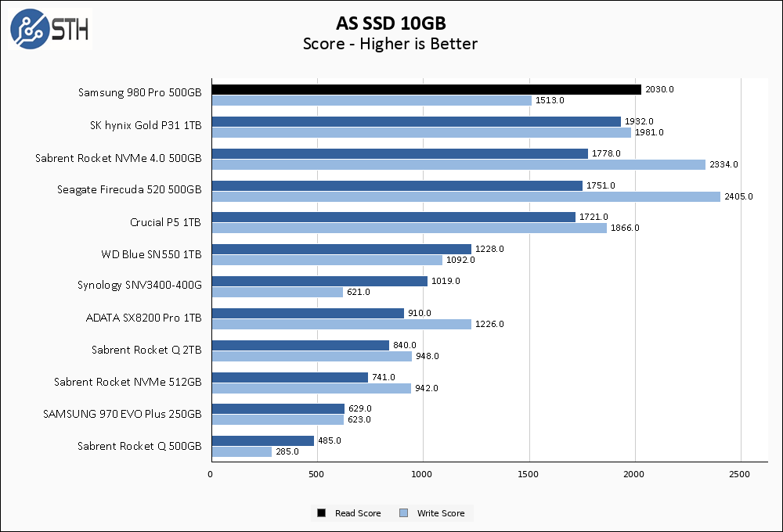
Task: Select the SK hynix Gold P31 1TB label
Action: [x=146, y=125]
